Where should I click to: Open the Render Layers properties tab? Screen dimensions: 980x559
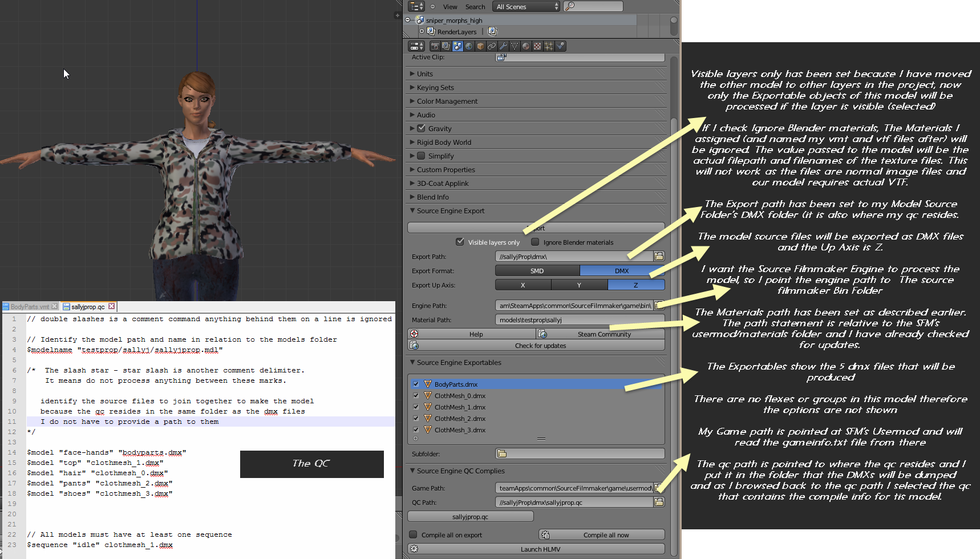[x=446, y=46]
